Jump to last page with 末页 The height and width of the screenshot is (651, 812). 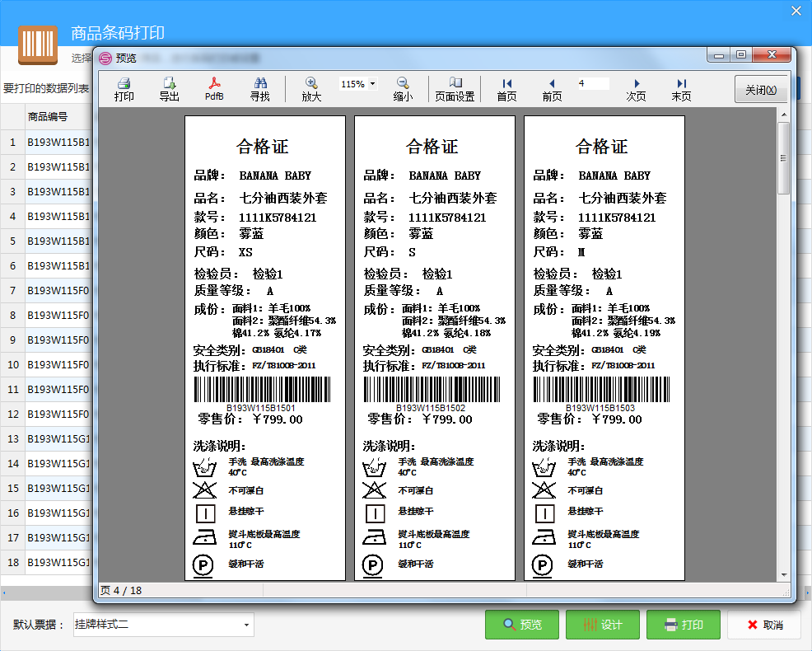682,89
